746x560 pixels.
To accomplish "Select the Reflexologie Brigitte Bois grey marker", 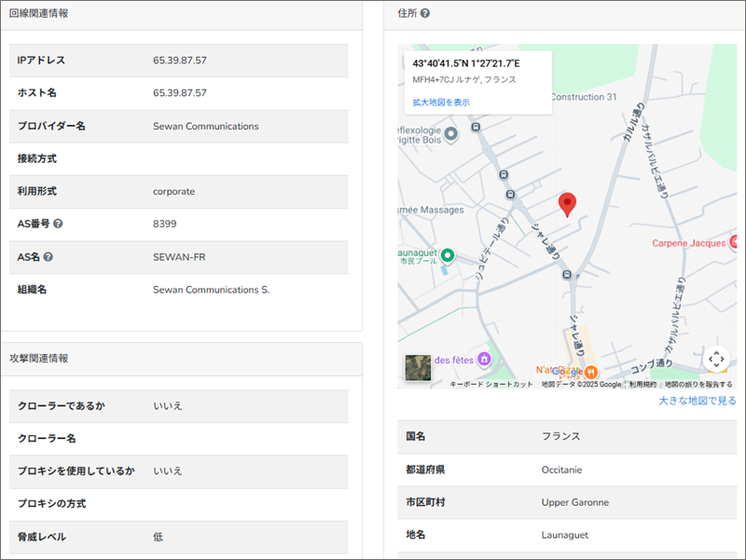I will click(451, 134).
